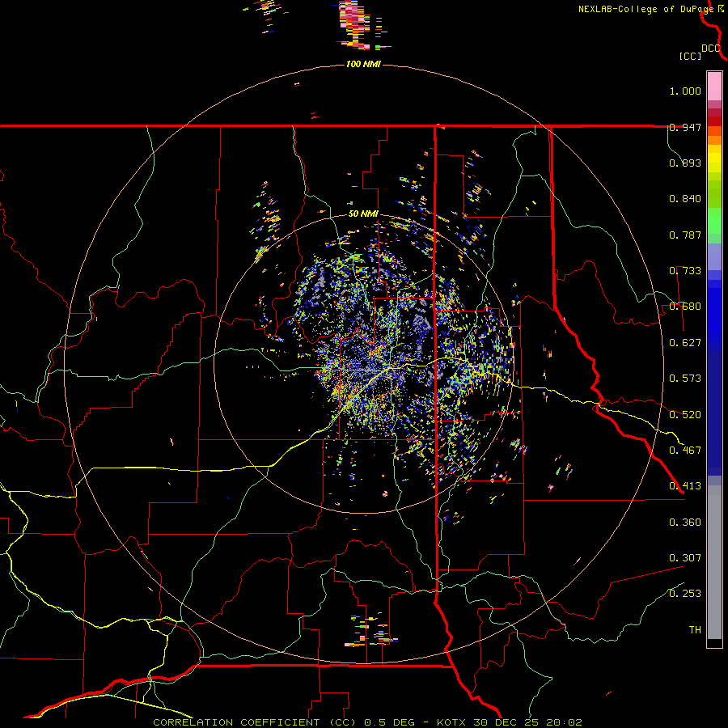Viewport: 728px width, 728px height.
Task: Click the TH threshold label
Action: (695, 630)
